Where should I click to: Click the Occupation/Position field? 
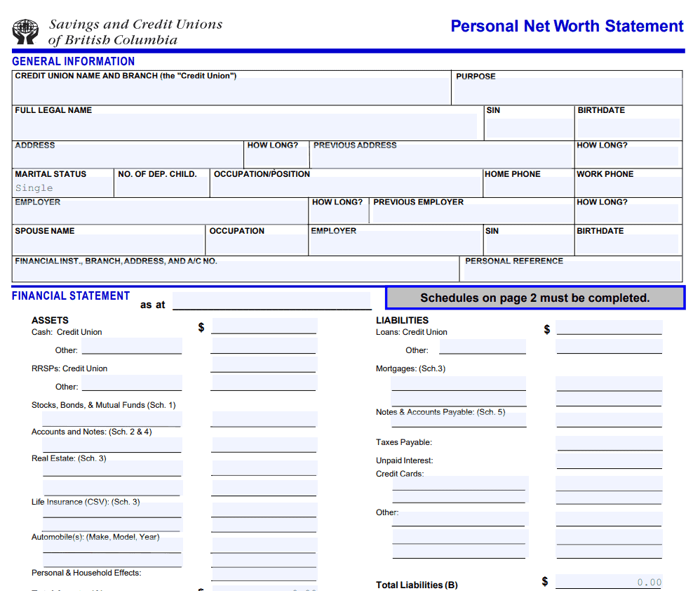pyautogui.click(x=346, y=187)
